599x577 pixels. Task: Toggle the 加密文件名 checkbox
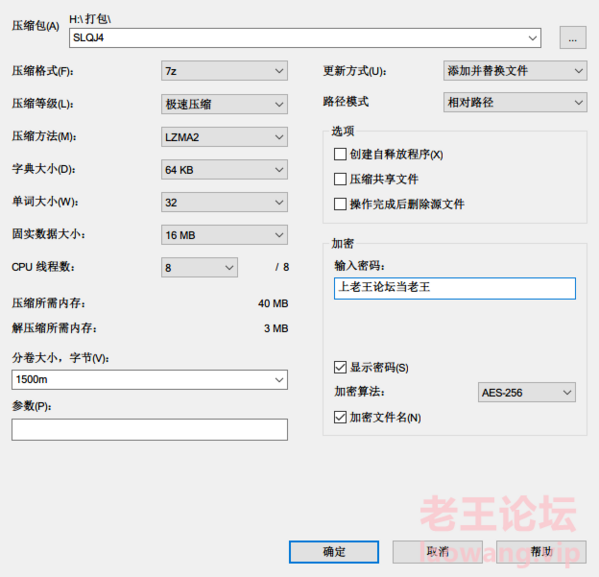pos(340,417)
